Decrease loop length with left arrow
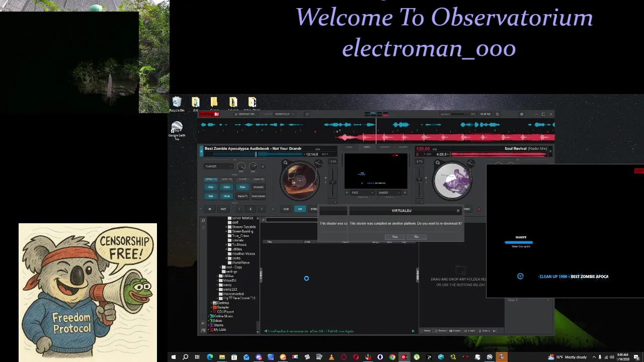 239,209
